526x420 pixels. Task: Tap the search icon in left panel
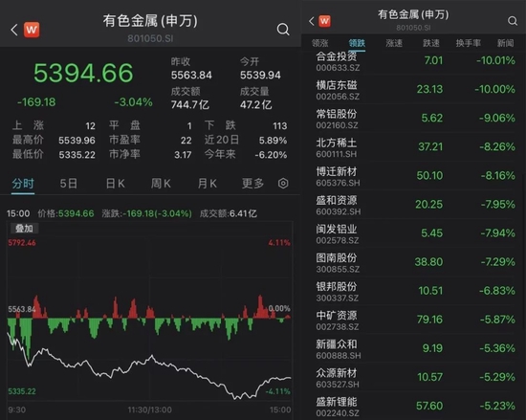(283, 30)
